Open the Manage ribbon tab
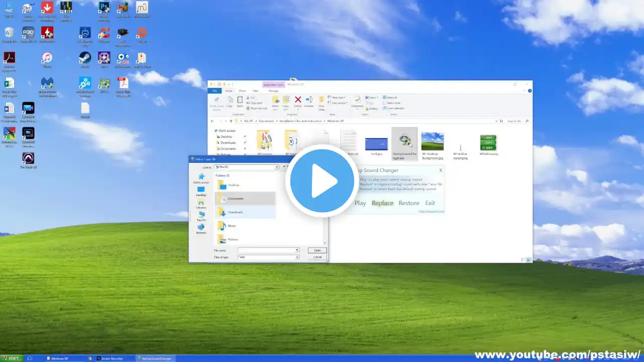 coord(273,91)
